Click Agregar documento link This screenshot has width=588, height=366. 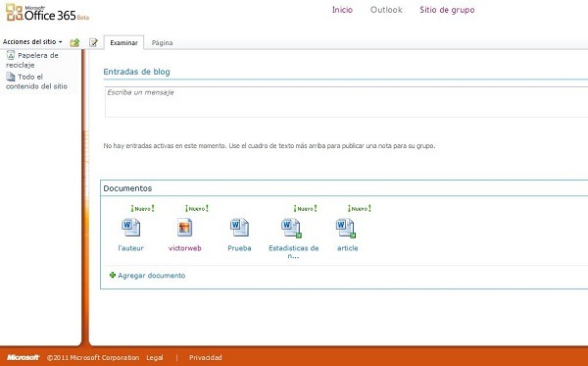[152, 276]
